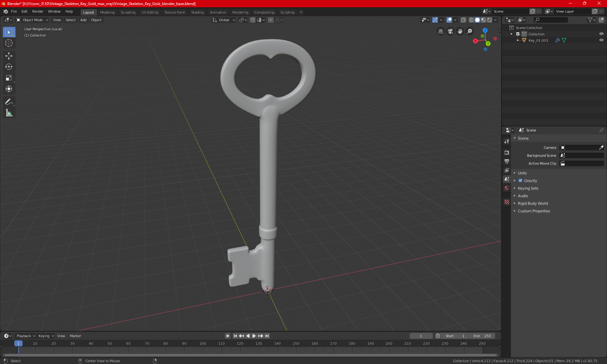Screen dimensions: 607x364
Task: Toggle camera view icon in viewport
Action: tap(450, 31)
